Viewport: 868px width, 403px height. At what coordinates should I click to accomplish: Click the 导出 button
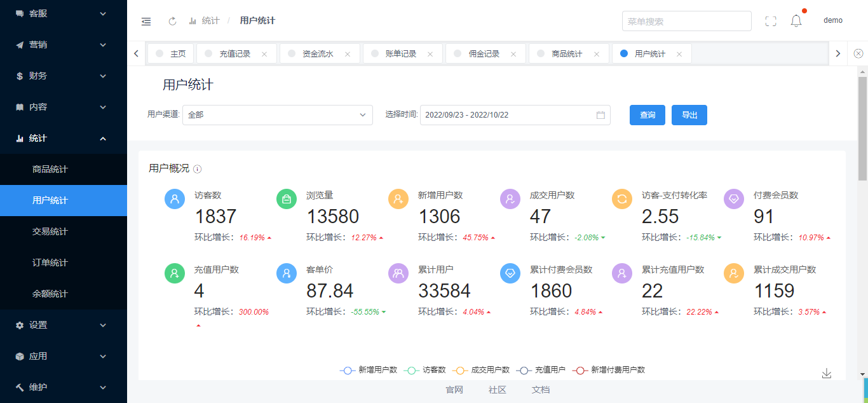click(x=689, y=115)
